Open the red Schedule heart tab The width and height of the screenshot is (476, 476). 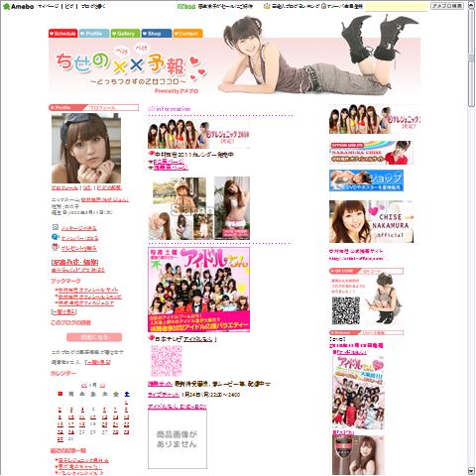(x=62, y=34)
